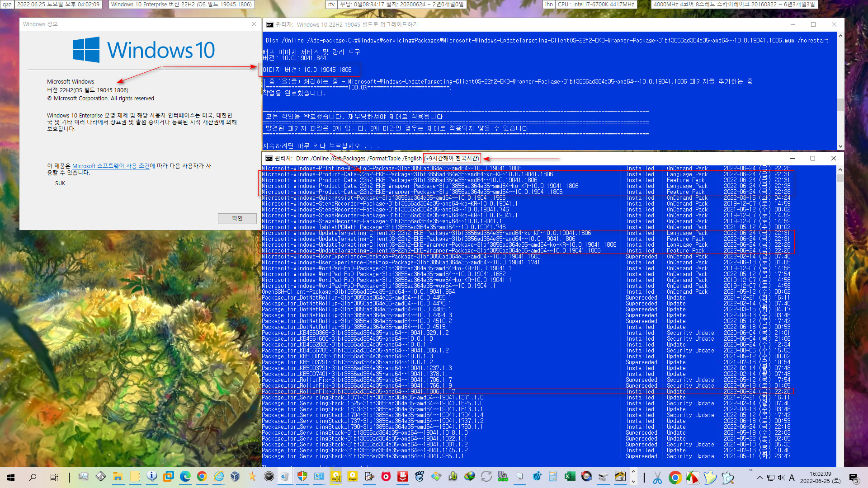868x488 pixels.
Task: Open the clock app taskbar icon
Action: (269, 477)
